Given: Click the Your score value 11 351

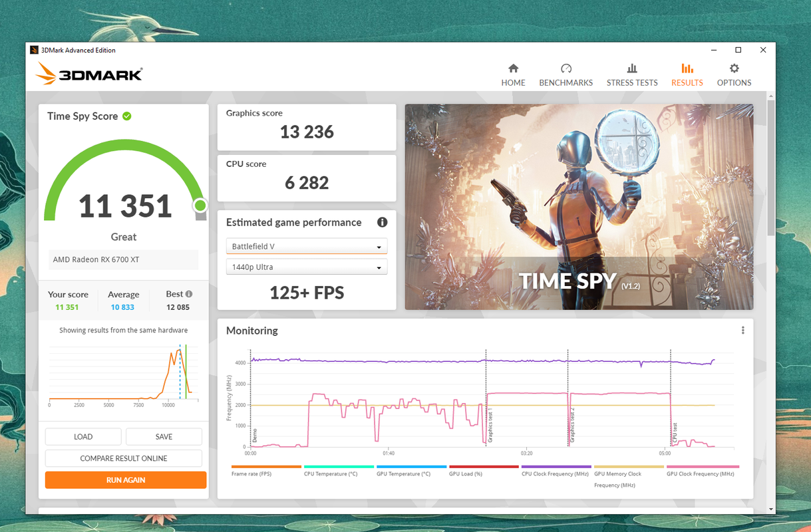Looking at the screenshot, I should point(67,307).
